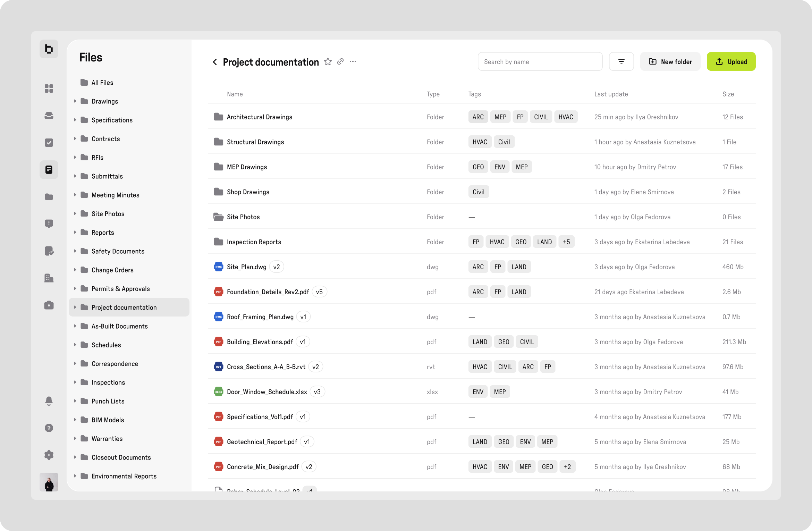Click the New folder button
The image size is (812, 531).
670,62
